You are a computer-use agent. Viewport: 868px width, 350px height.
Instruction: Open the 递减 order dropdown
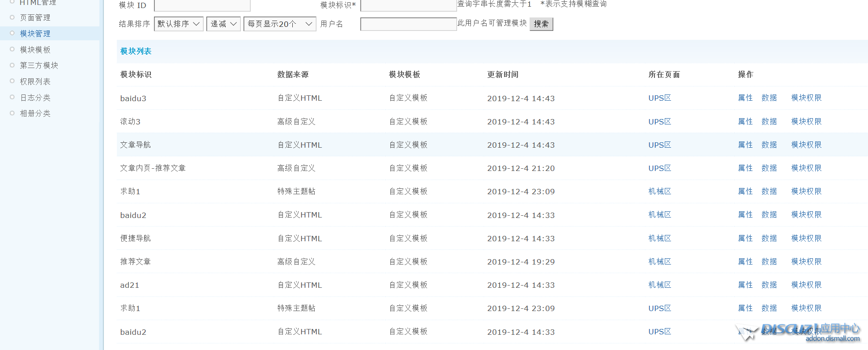pyautogui.click(x=223, y=24)
